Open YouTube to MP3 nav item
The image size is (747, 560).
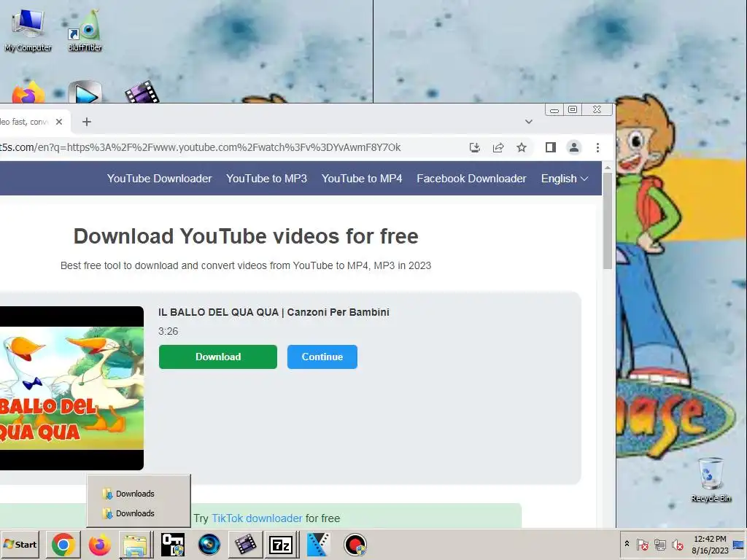click(x=266, y=179)
